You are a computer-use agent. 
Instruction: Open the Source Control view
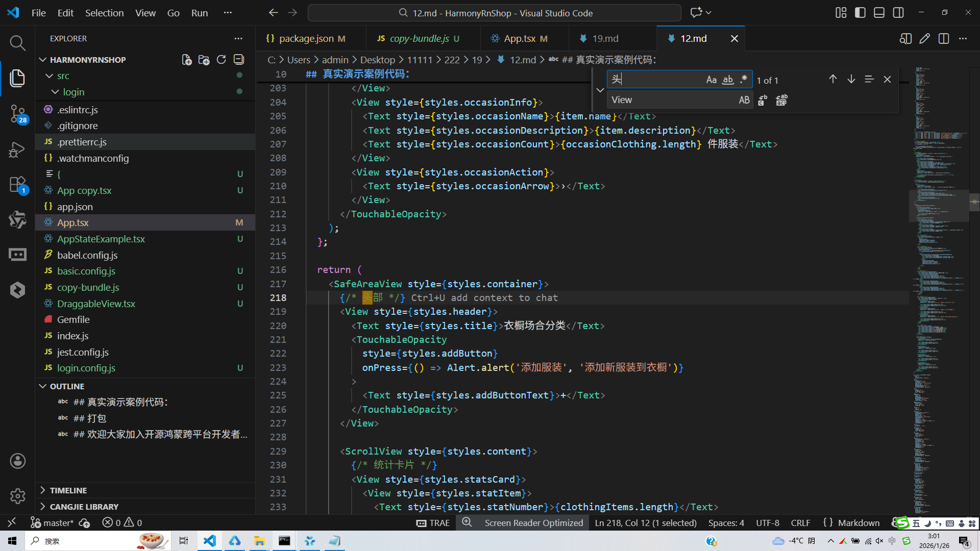[17, 113]
